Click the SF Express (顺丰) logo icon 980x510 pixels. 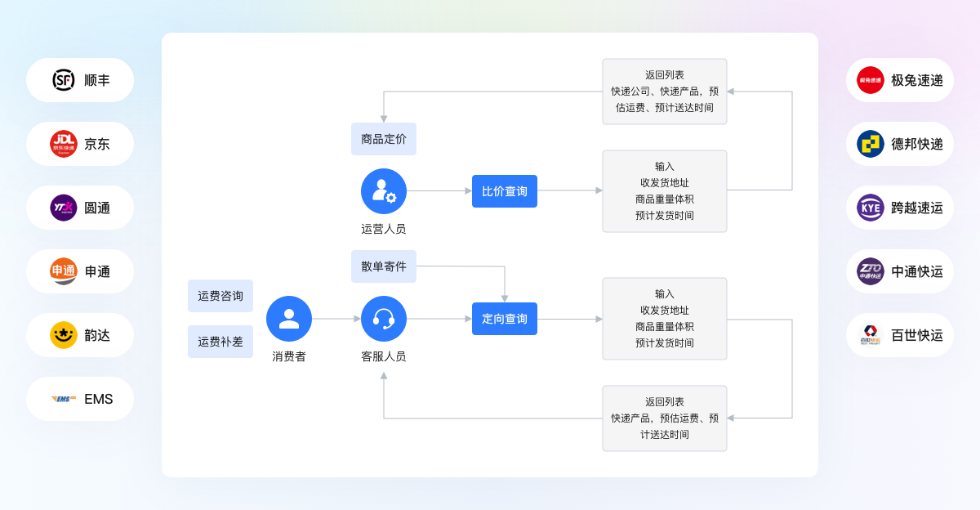[64, 80]
